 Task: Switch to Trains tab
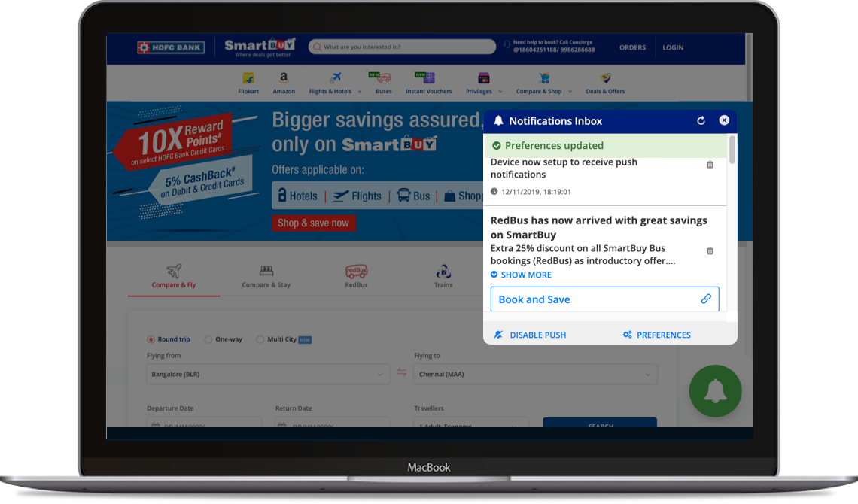click(443, 277)
